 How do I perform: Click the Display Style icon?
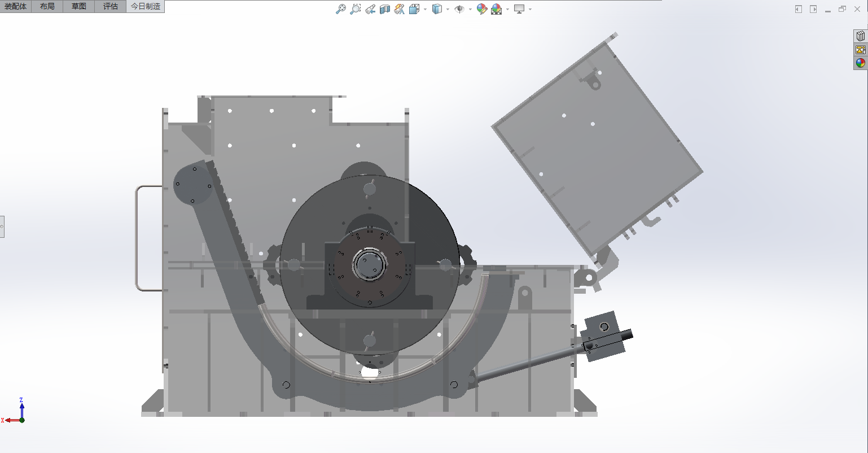(x=437, y=9)
